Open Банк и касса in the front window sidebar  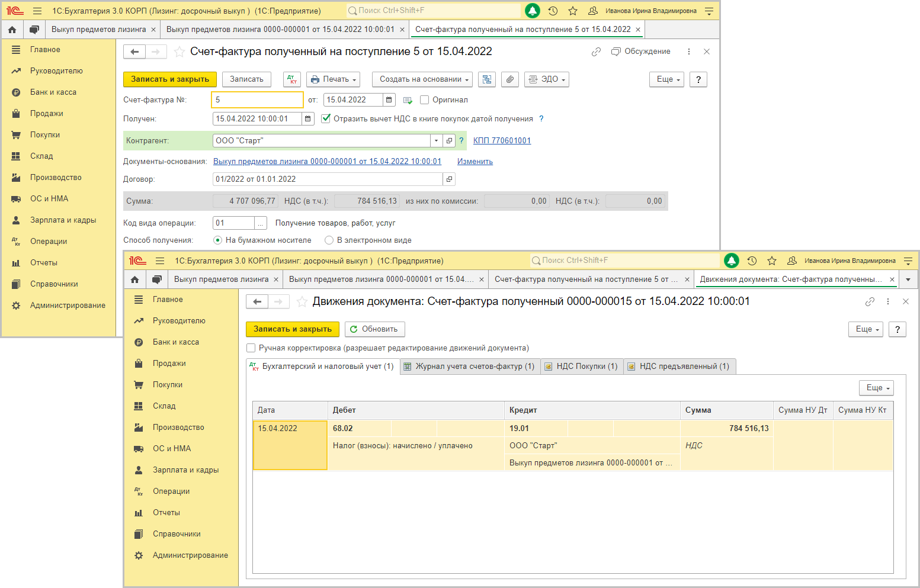click(x=176, y=342)
